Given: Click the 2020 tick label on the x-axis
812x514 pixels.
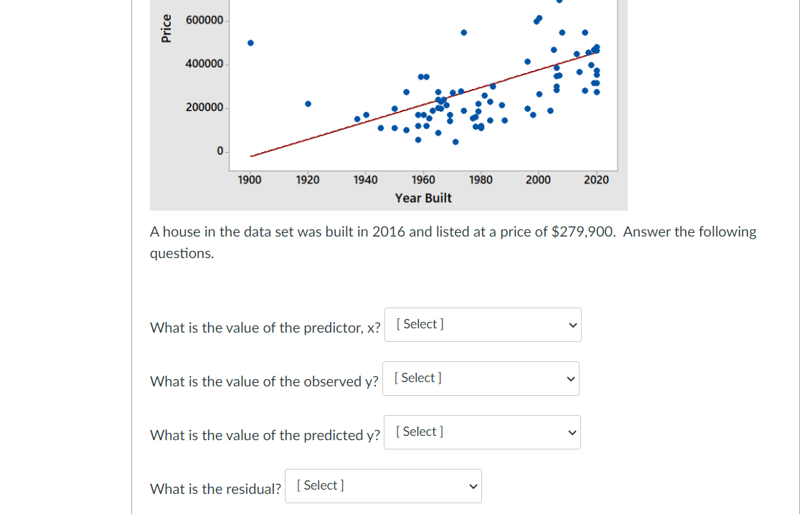Looking at the screenshot, I should click(x=596, y=179).
